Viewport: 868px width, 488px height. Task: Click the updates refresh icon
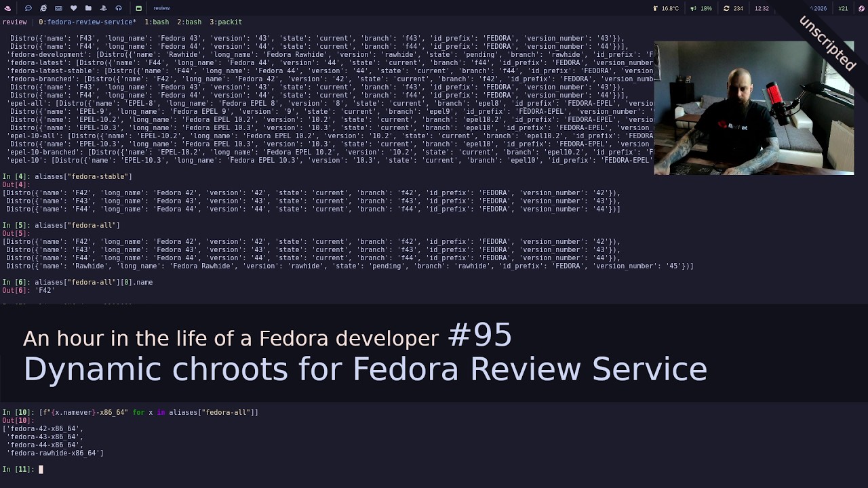tap(726, 8)
